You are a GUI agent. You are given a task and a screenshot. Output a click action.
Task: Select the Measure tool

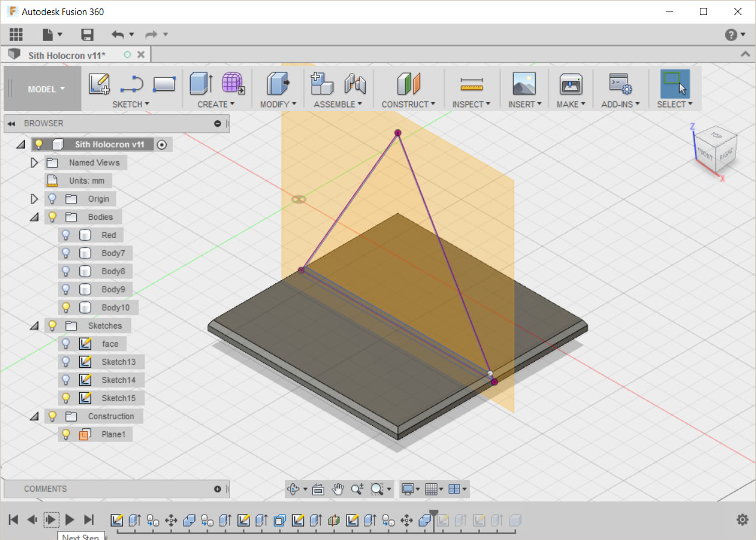point(472,84)
